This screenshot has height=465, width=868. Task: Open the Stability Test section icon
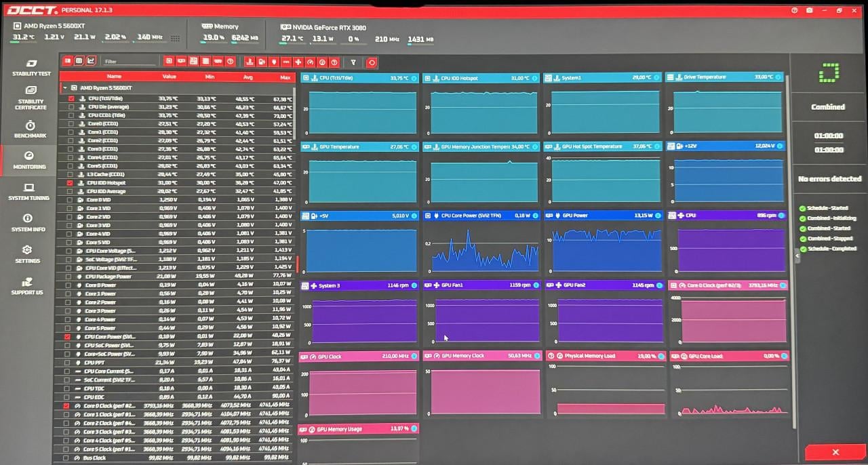[31, 64]
